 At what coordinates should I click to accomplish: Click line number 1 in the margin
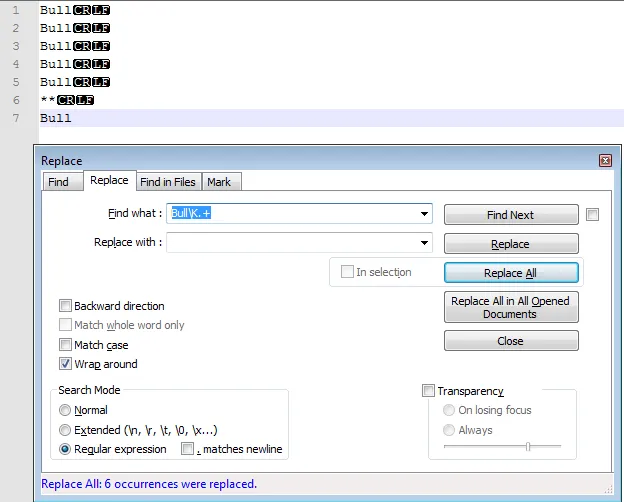(x=16, y=10)
